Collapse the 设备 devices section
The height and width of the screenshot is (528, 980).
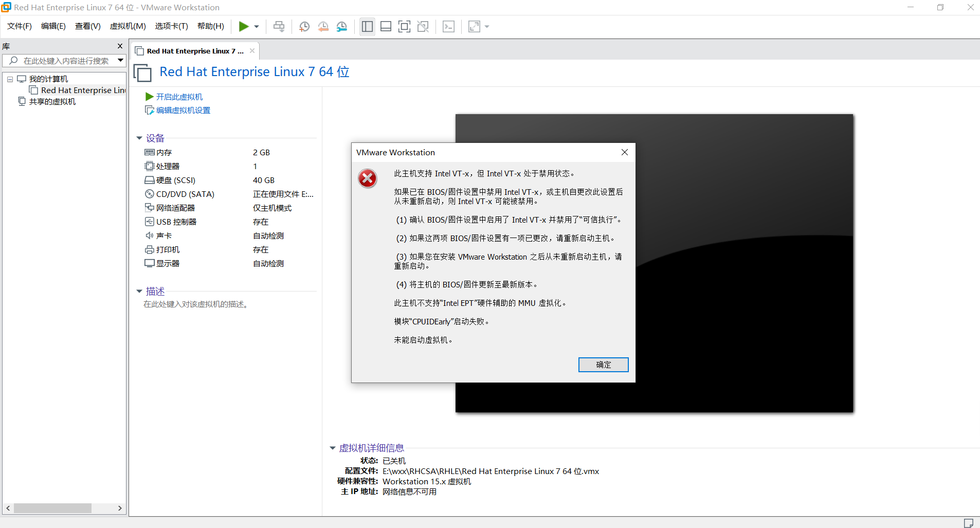point(139,138)
